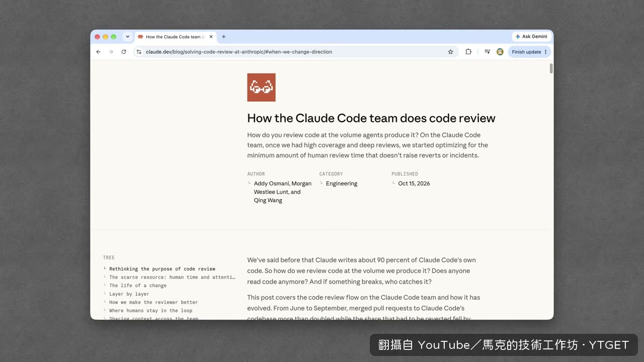Expand the tab search dropdown arrow
Screen dimensions: 644x362
click(x=127, y=37)
